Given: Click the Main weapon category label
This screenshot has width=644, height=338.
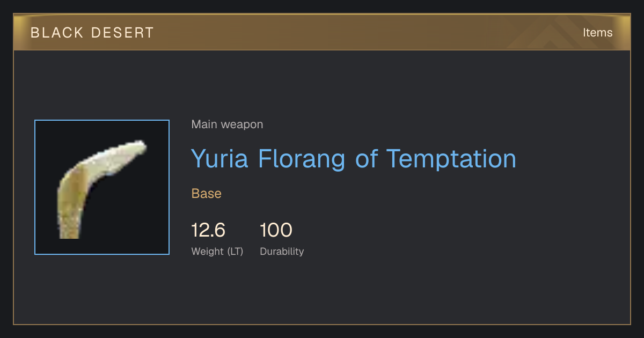Looking at the screenshot, I should (227, 124).
